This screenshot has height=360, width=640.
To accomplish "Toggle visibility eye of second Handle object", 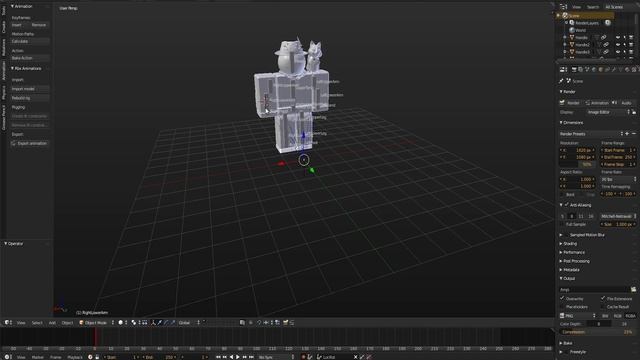I will [618, 45].
